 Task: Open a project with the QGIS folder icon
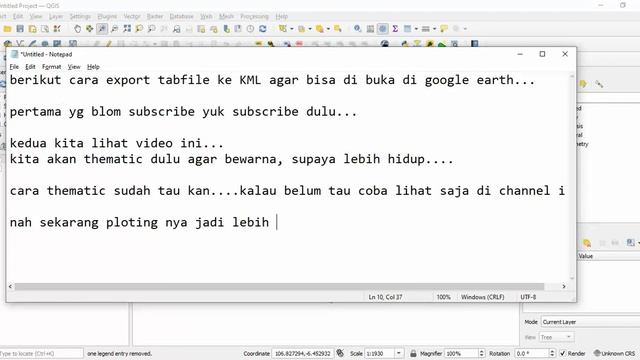tap(7, 29)
